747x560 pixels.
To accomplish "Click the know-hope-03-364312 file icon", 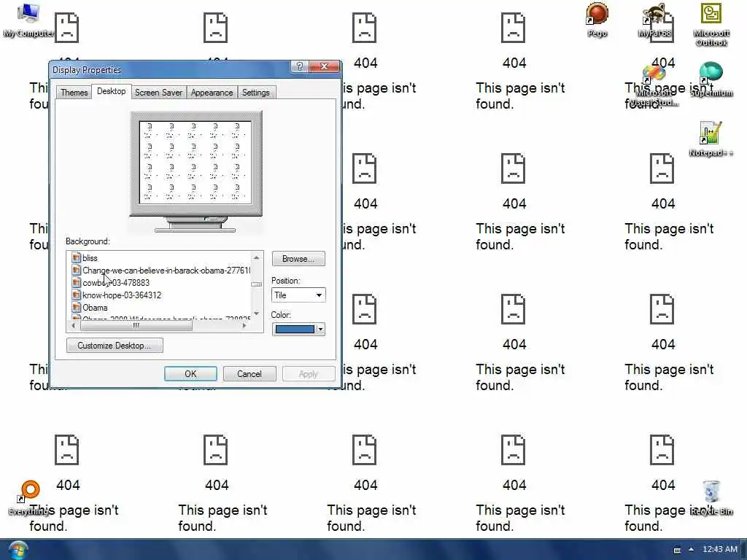I will tap(76, 295).
